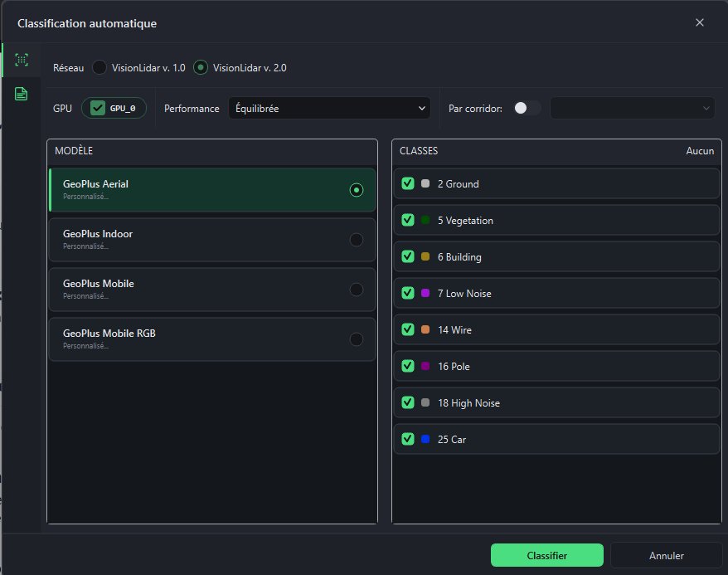Select the GeoPlus Mobile model radio

(356, 290)
